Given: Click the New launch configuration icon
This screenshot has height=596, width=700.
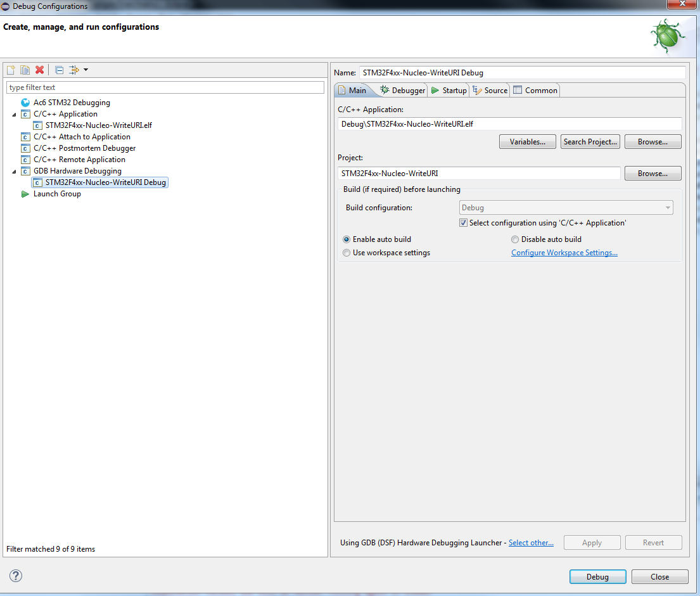Looking at the screenshot, I should click(11, 70).
